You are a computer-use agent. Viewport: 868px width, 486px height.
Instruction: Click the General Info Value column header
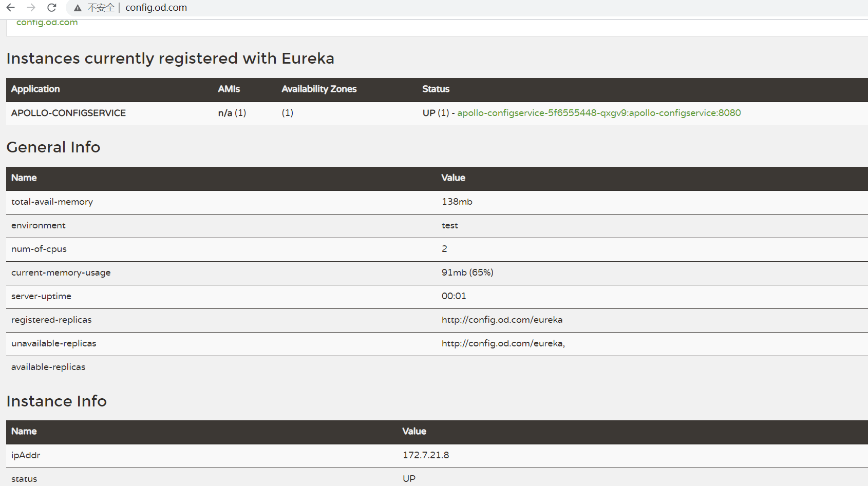click(453, 178)
